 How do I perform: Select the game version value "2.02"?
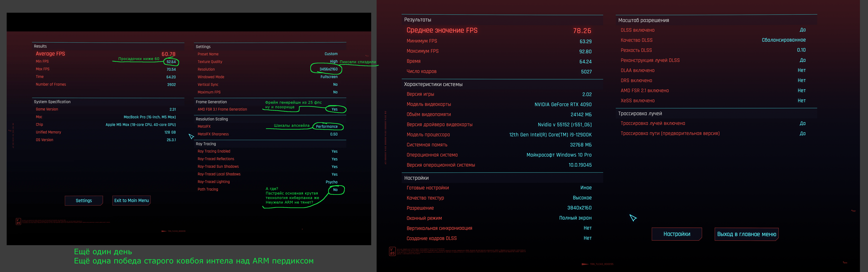[587, 94]
